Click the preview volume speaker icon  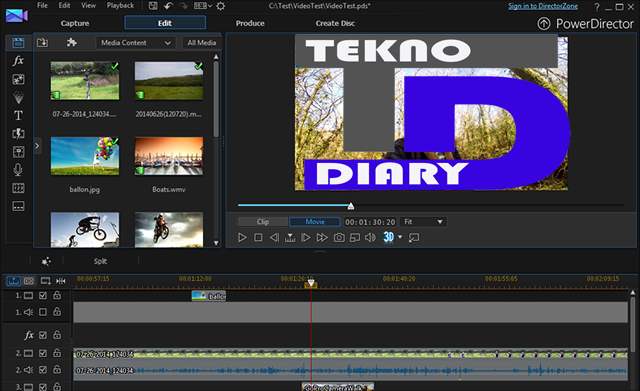(x=370, y=238)
